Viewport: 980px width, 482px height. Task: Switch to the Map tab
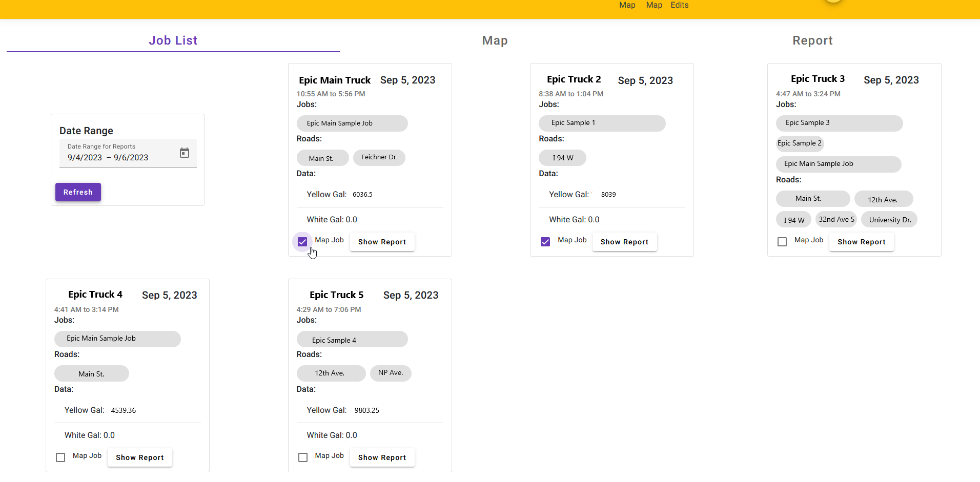click(495, 40)
